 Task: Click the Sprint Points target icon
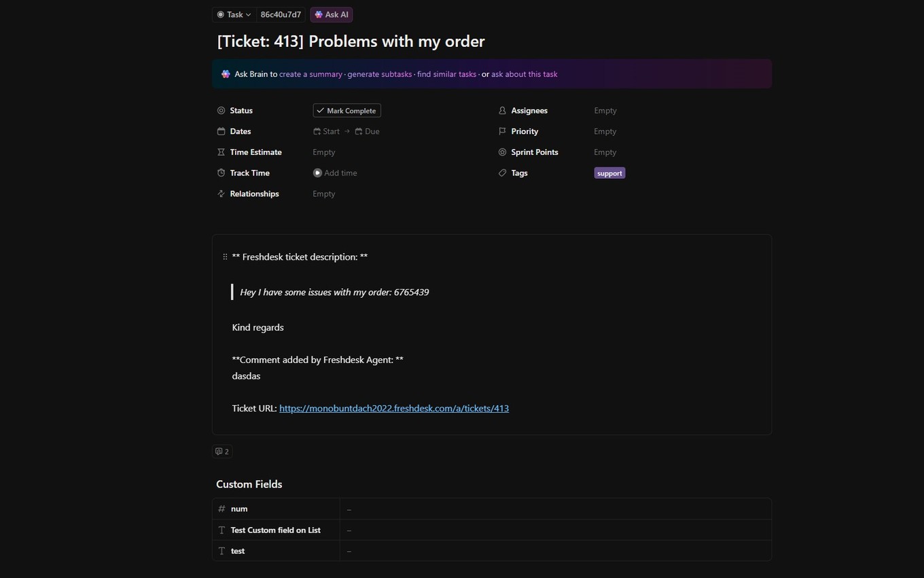click(x=503, y=152)
